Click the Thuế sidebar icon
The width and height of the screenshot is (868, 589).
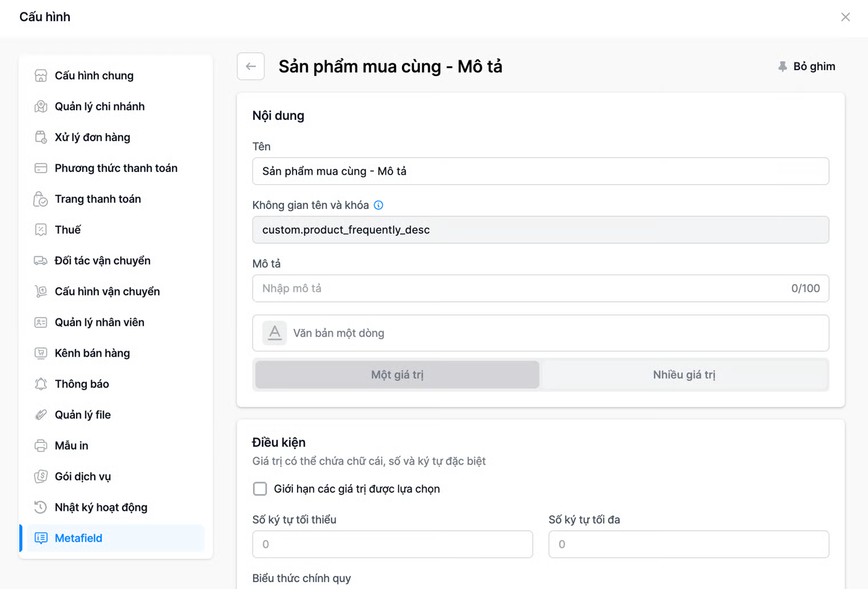click(x=41, y=230)
